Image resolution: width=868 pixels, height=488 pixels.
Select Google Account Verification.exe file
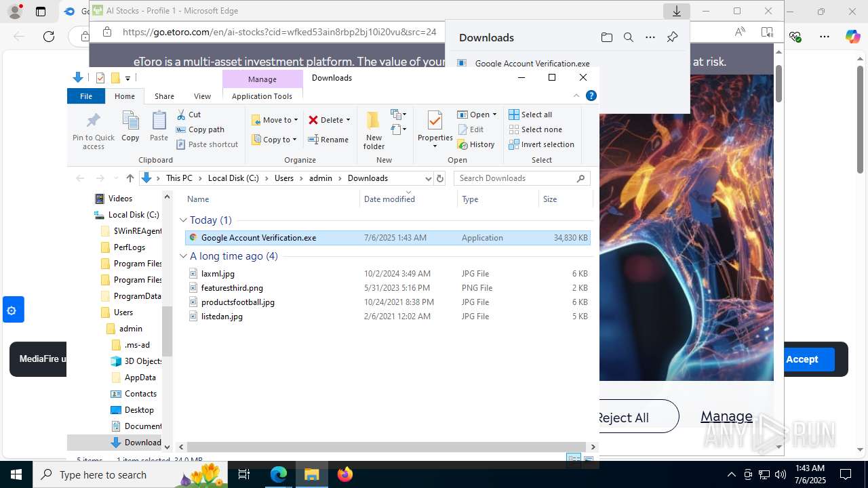click(x=387, y=238)
